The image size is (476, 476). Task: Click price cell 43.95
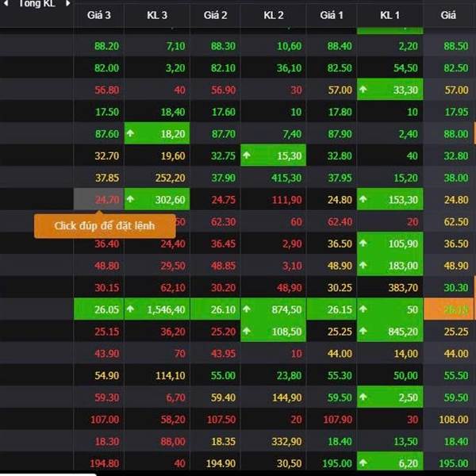pos(215,353)
